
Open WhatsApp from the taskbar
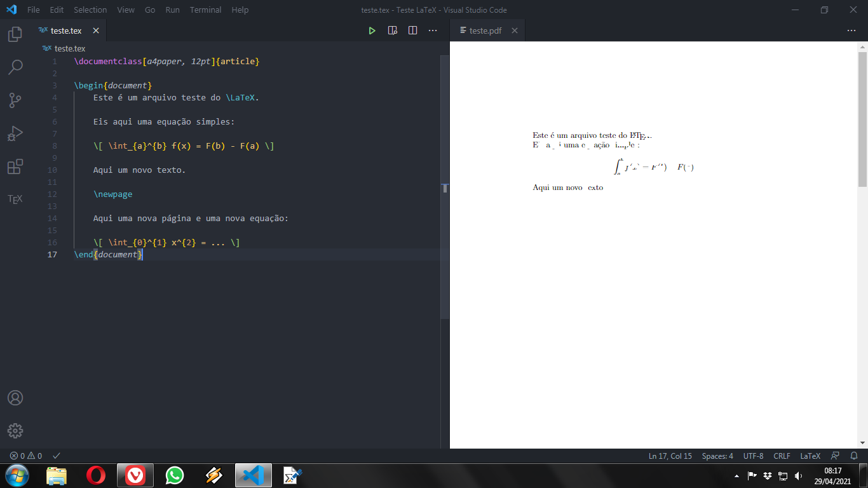(x=174, y=475)
